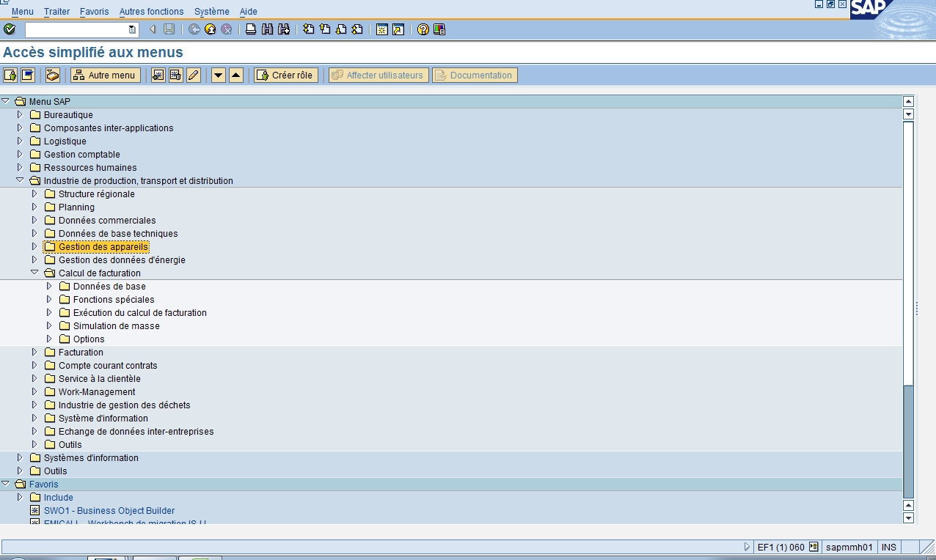Image resolution: width=936 pixels, height=560 pixels.
Task: Click the green Enter checkmark icon
Action: click(x=10, y=29)
